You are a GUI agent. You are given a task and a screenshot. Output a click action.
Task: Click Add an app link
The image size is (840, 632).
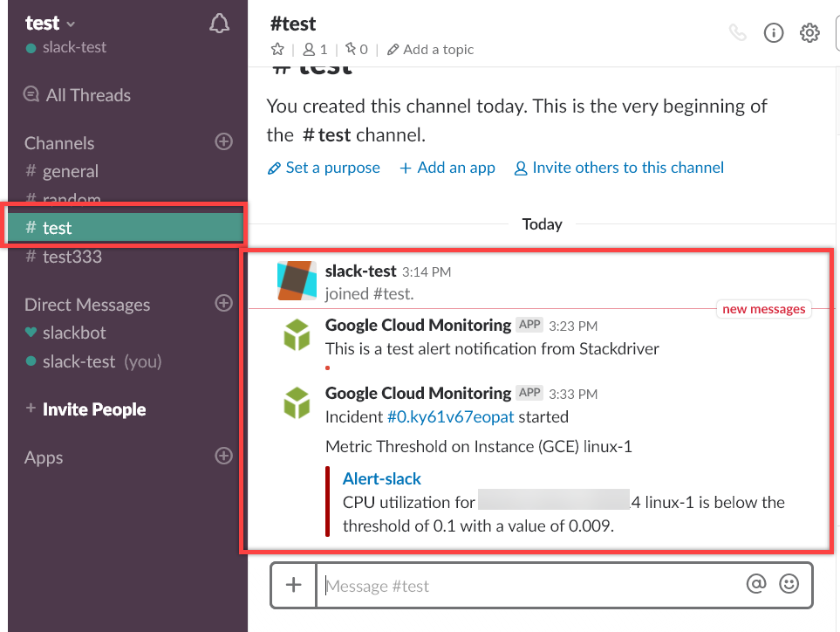(447, 168)
